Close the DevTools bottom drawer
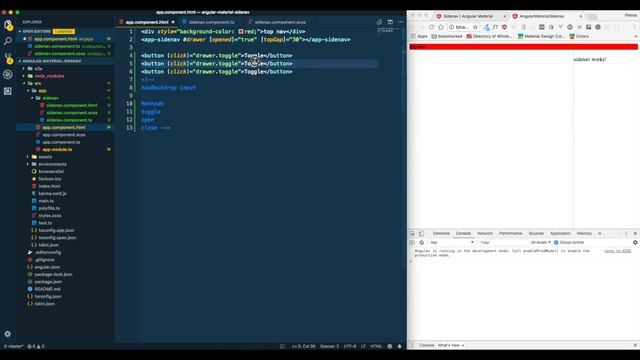Image resolution: width=640 pixels, height=360 pixels. [x=635, y=345]
